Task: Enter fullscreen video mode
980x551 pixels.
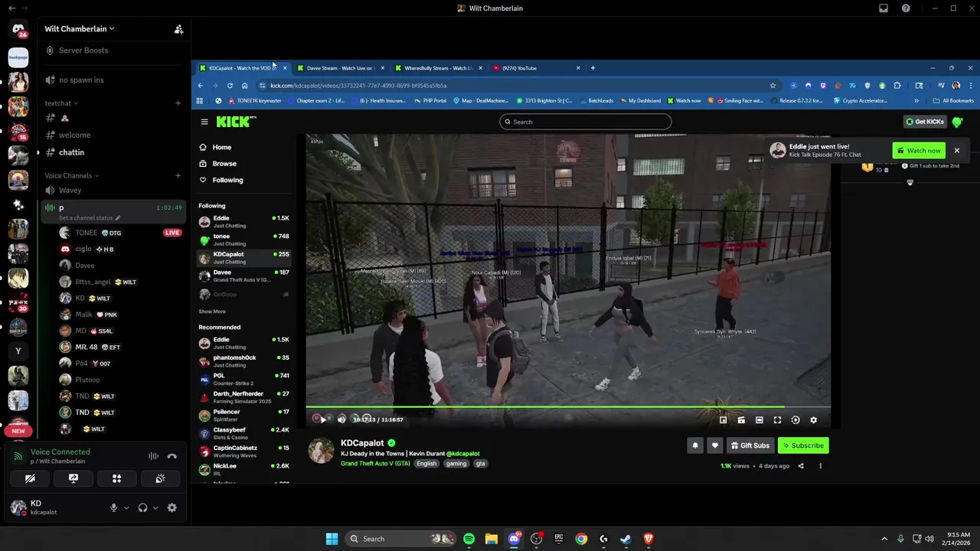Action: click(x=777, y=419)
